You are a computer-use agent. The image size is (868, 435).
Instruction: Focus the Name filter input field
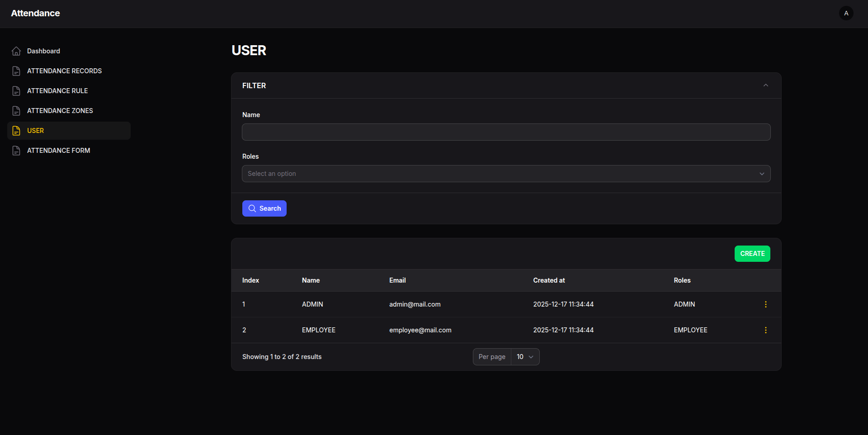tap(506, 132)
